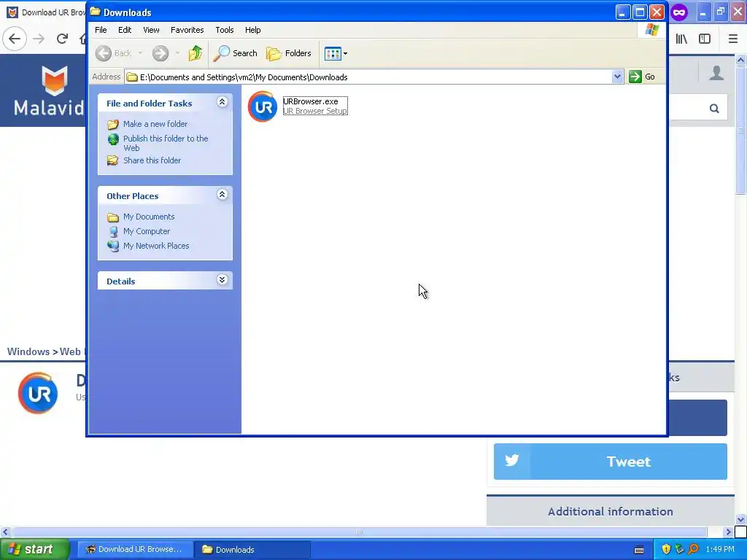Click the taskbar clock showing 1:49 PM
Image resolution: width=747 pixels, height=560 pixels.
tap(720, 549)
